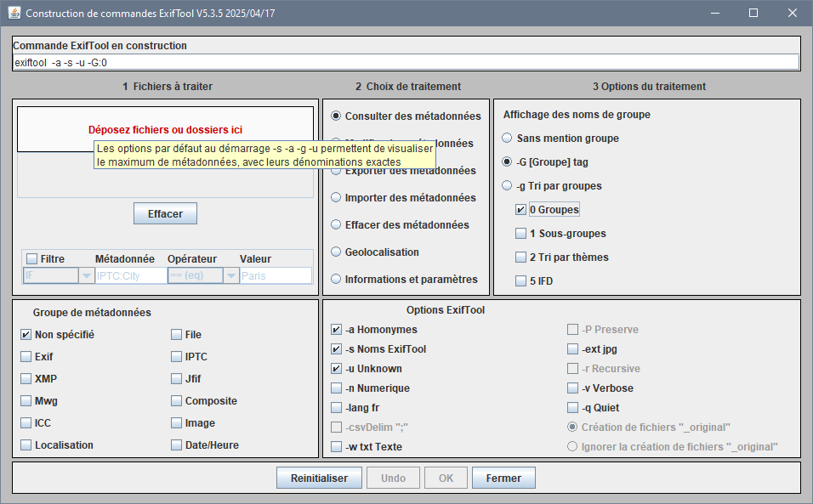Check the XMP metadata group
The width and height of the screenshot is (813, 504).
(x=26, y=379)
